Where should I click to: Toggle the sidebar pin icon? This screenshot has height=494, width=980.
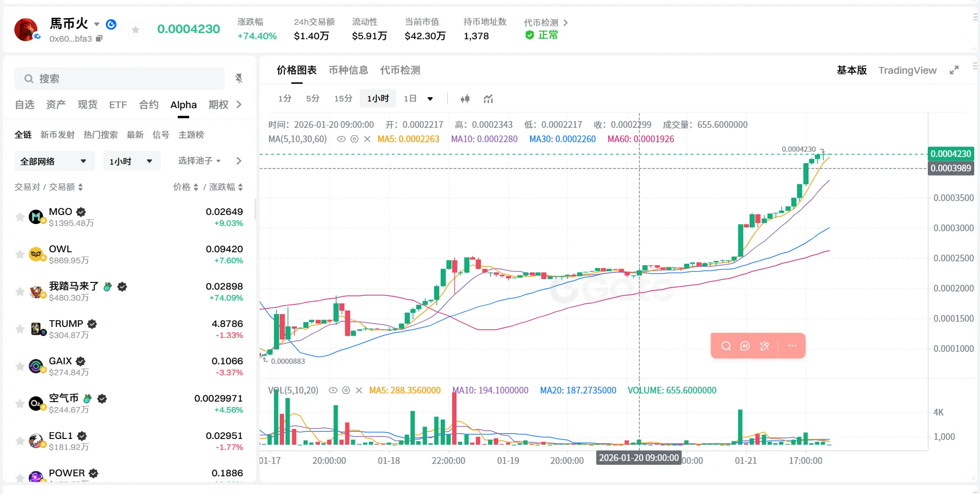point(239,78)
